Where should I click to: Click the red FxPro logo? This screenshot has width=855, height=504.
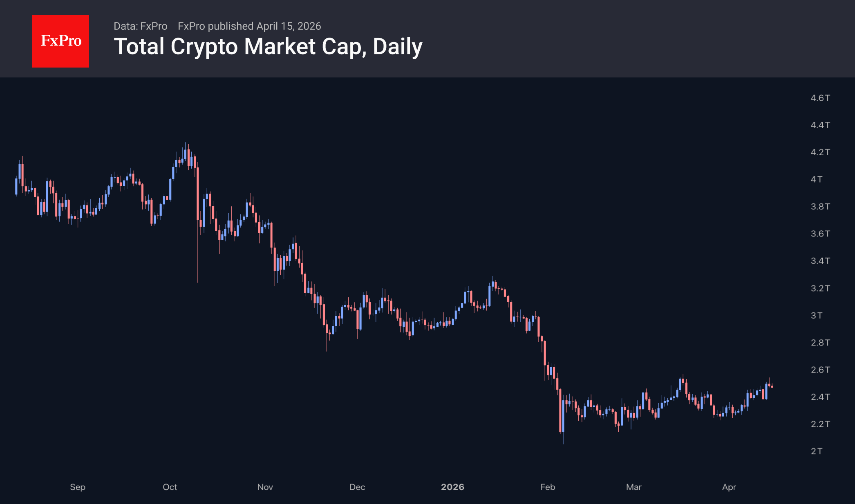(60, 41)
